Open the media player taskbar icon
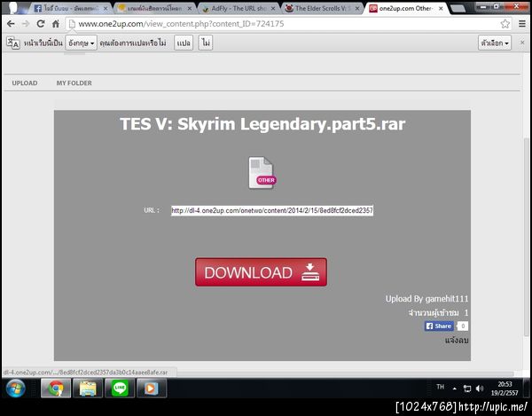Screen dimensions: 532x416 coord(152,389)
